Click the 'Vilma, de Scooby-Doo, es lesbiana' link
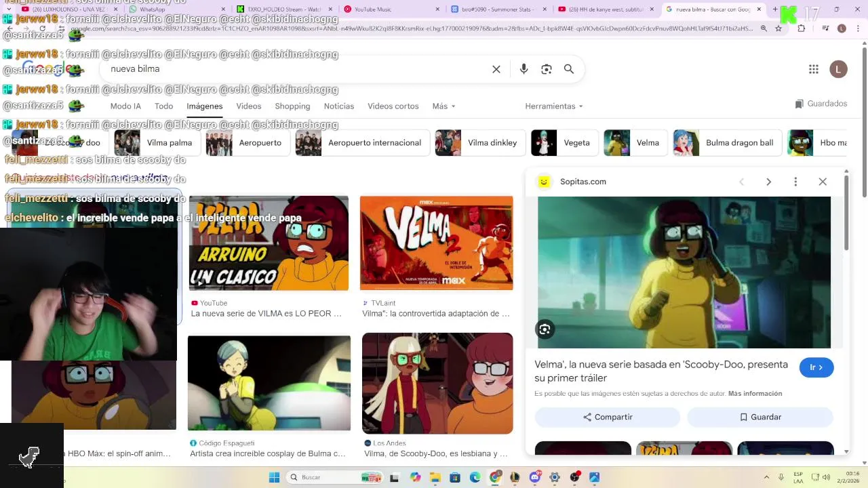The width and height of the screenshot is (868, 488). pos(436,454)
